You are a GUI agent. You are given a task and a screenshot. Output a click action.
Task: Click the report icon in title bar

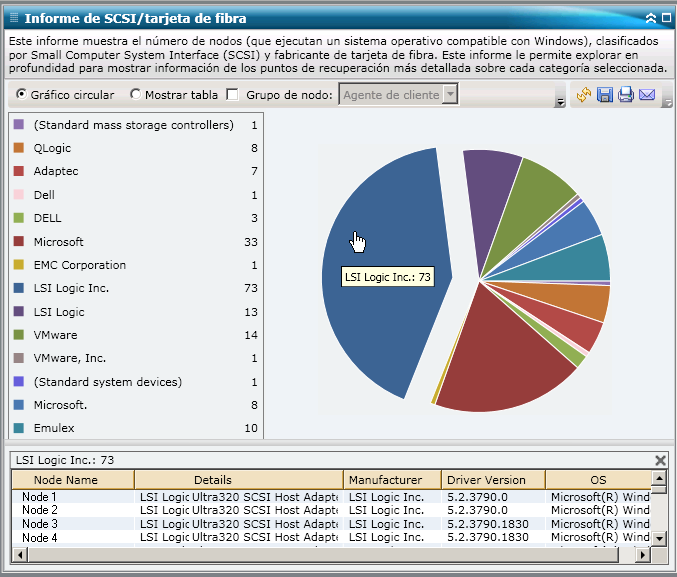click(x=12, y=18)
